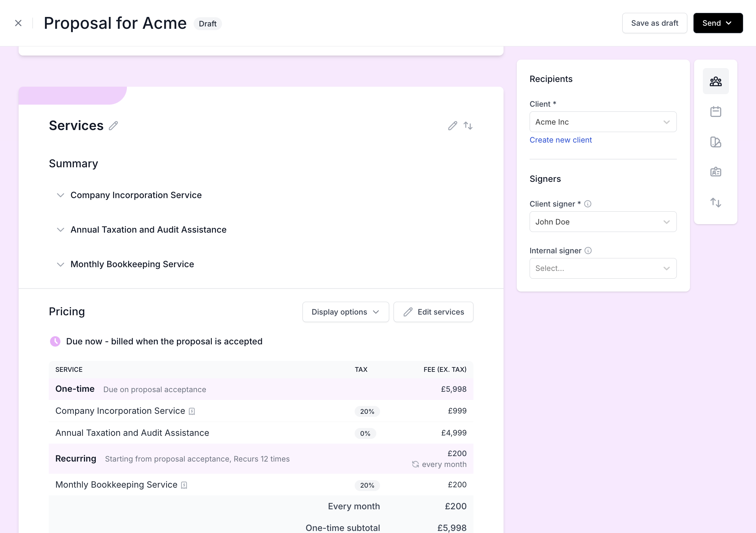Viewport: 756px width, 533px height.
Task: Click 'Starting from proposal acceptance, Recurs 12 times' text
Action: pos(197,459)
